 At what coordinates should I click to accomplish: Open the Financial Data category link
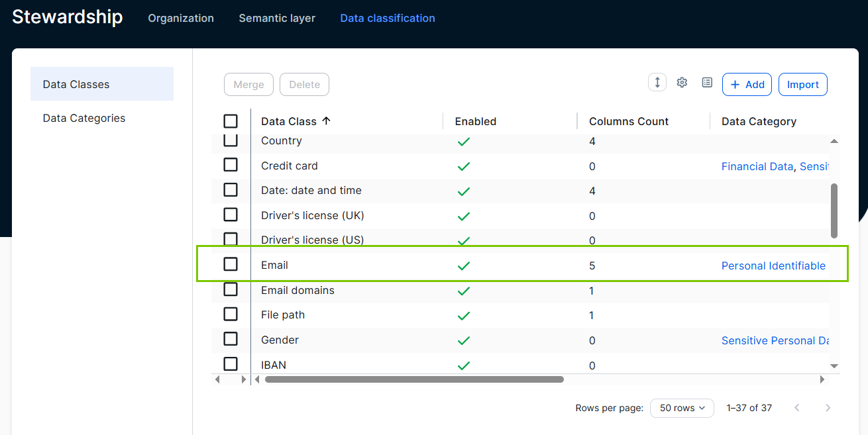point(757,166)
